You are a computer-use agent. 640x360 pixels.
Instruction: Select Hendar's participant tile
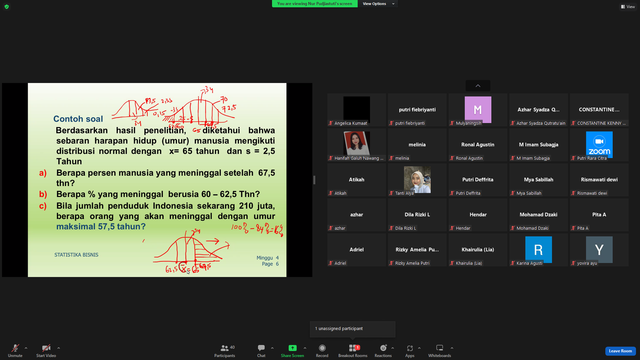click(x=478, y=215)
